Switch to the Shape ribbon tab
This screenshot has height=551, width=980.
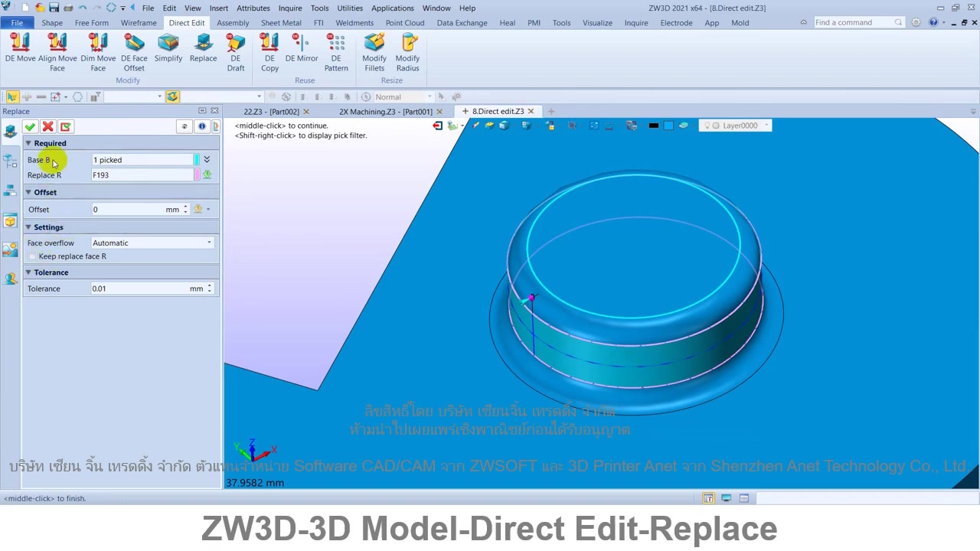(52, 23)
